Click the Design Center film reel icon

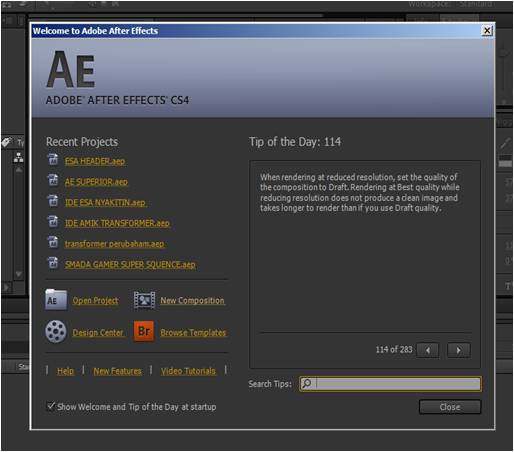pos(56,332)
